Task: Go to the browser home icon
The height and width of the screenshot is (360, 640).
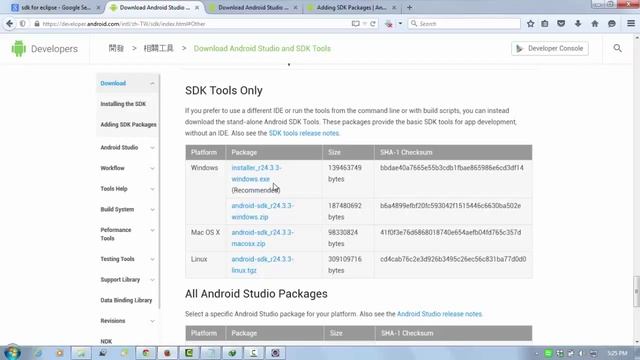Action: [595, 24]
